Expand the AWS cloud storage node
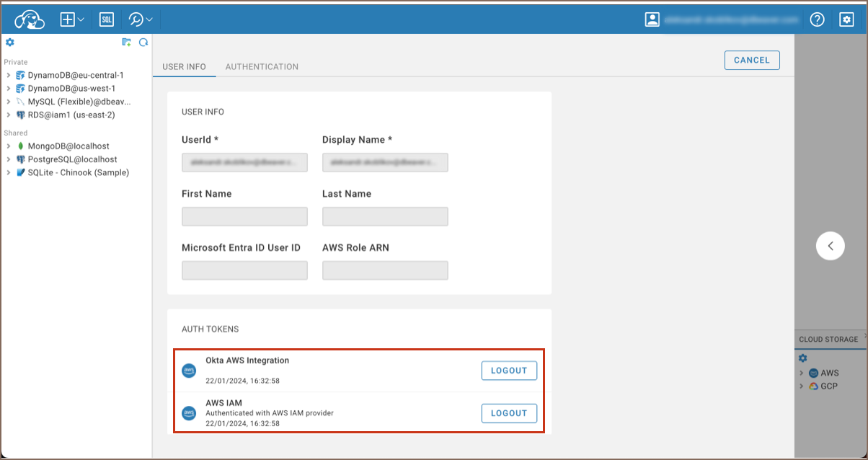This screenshot has height=460, width=868. pos(802,373)
